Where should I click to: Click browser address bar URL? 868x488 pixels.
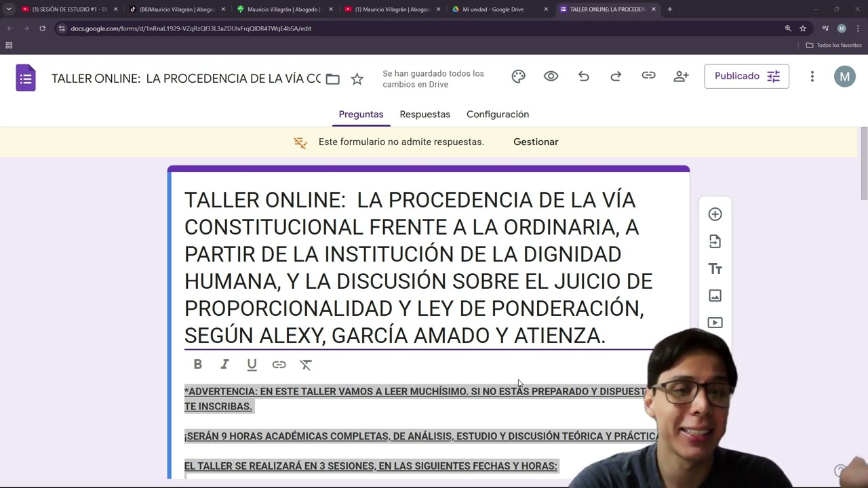click(x=191, y=28)
